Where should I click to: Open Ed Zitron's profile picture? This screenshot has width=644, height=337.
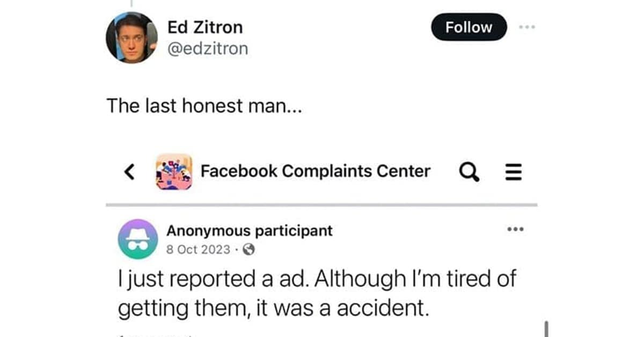coord(132,38)
